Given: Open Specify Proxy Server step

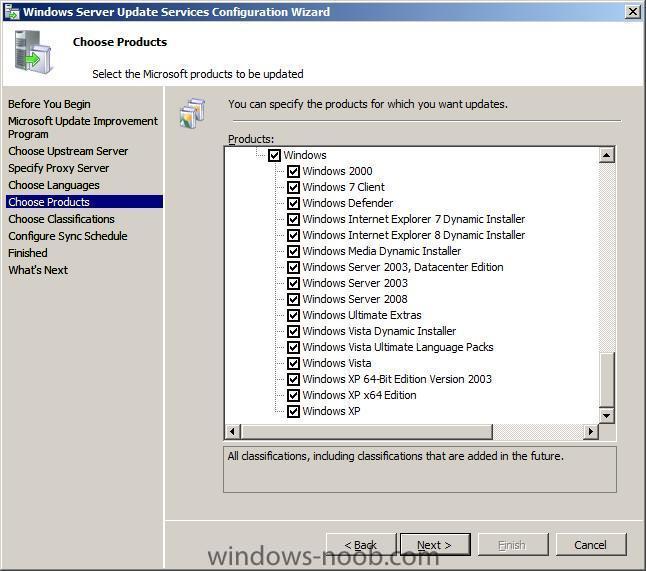Looking at the screenshot, I should [x=59, y=168].
